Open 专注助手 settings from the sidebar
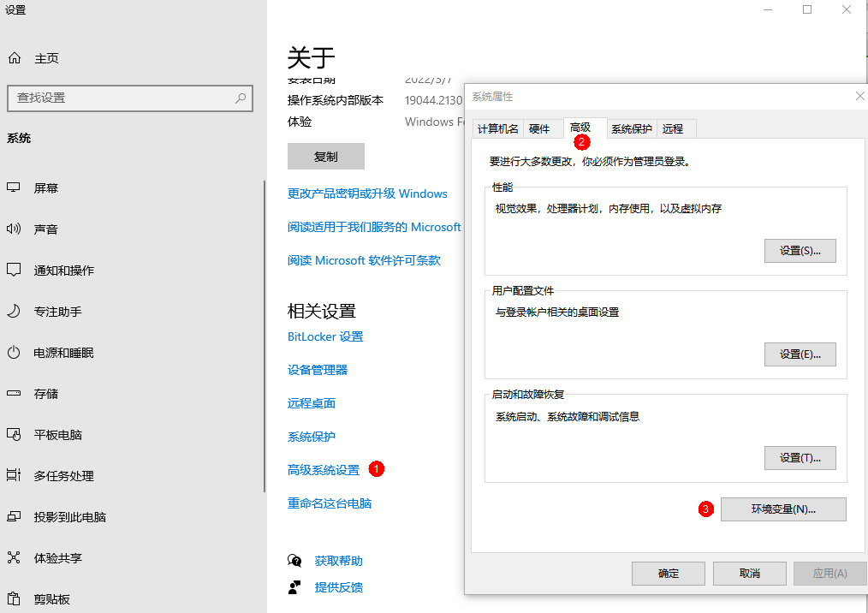868x613 pixels. (17, 312)
